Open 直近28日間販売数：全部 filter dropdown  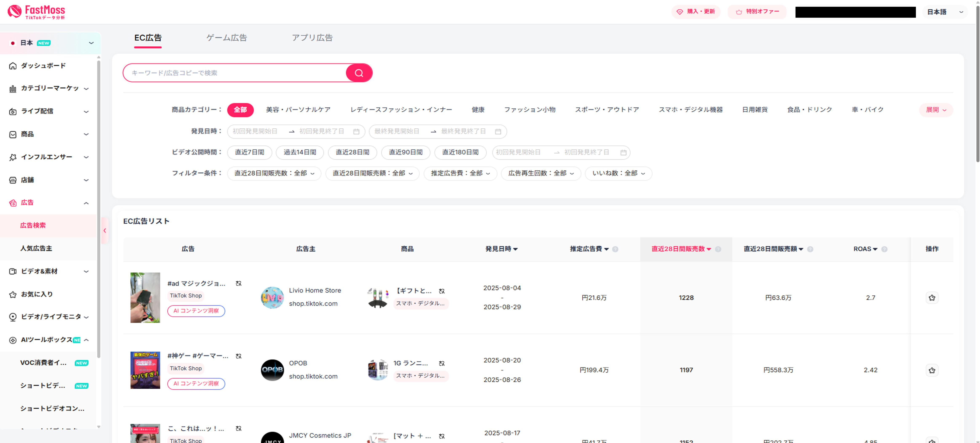(x=274, y=174)
